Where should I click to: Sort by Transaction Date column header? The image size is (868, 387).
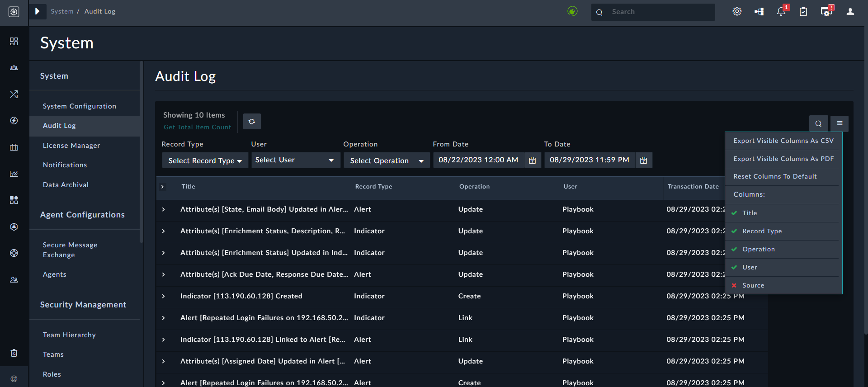point(693,187)
